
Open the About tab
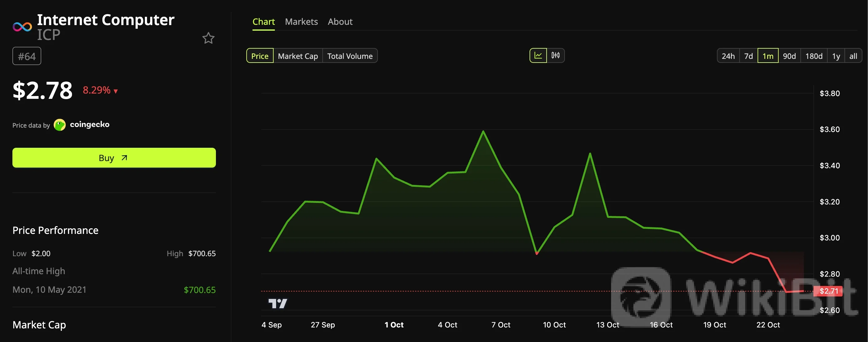[x=340, y=22]
